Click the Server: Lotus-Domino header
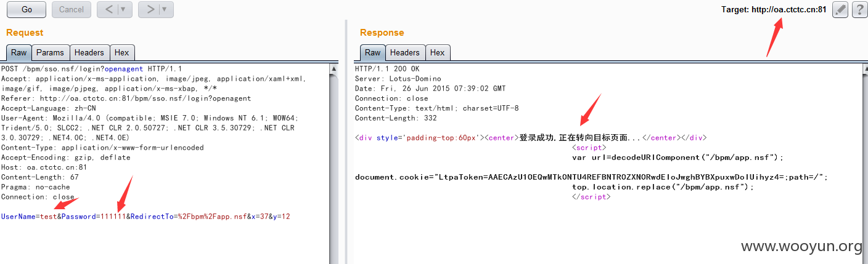Viewport: 868px width, 264px height. (x=399, y=79)
